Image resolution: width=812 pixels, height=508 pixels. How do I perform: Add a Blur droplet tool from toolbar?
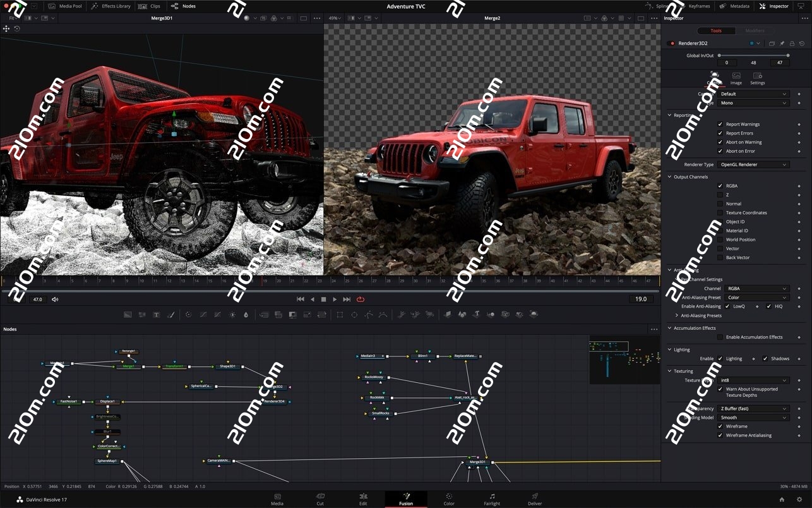246,314
